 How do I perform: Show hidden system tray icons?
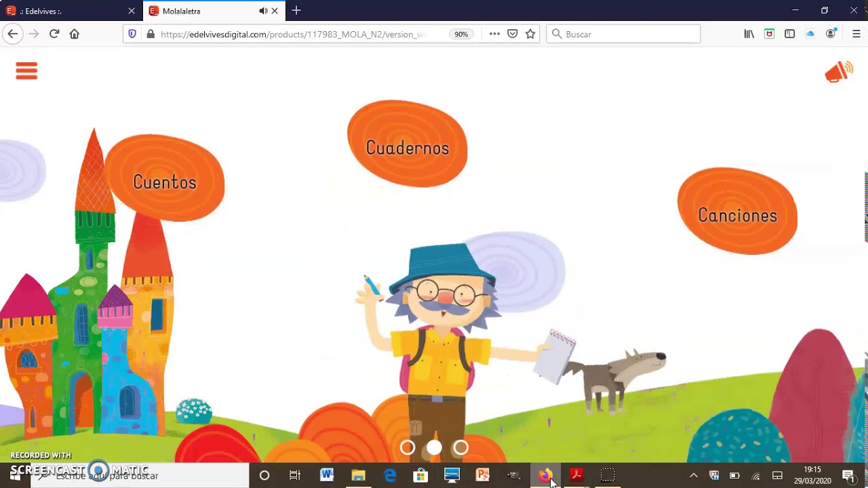(x=693, y=475)
